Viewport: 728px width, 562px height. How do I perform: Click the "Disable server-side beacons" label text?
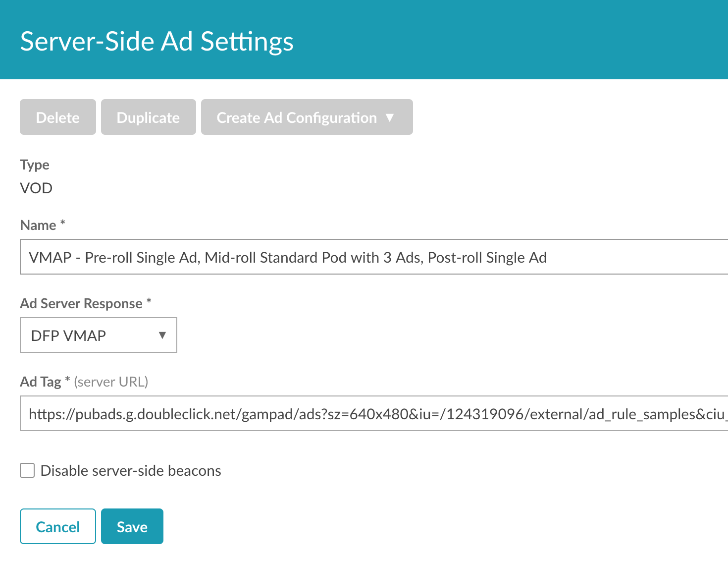tap(131, 471)
